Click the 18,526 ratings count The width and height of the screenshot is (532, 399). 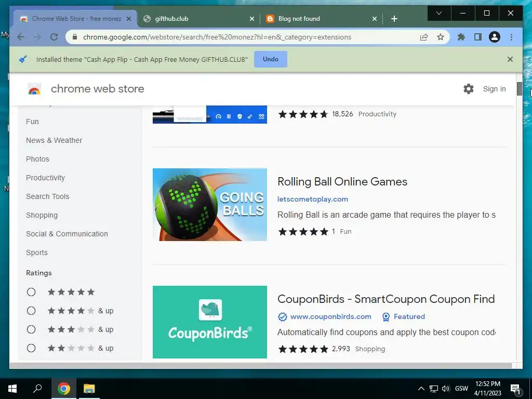342,114
